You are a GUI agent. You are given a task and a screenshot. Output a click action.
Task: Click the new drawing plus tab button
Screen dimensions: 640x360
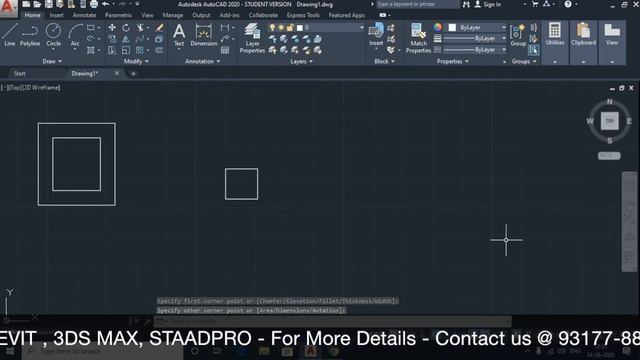pyautogui.click(x=133, y=73)
